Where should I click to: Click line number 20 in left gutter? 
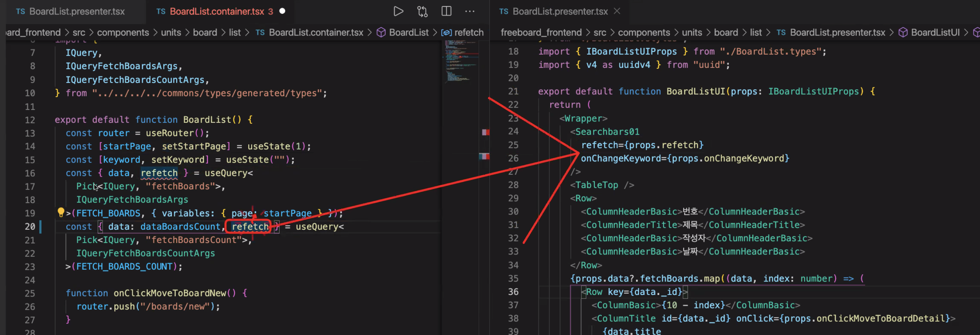click(30, 227)
